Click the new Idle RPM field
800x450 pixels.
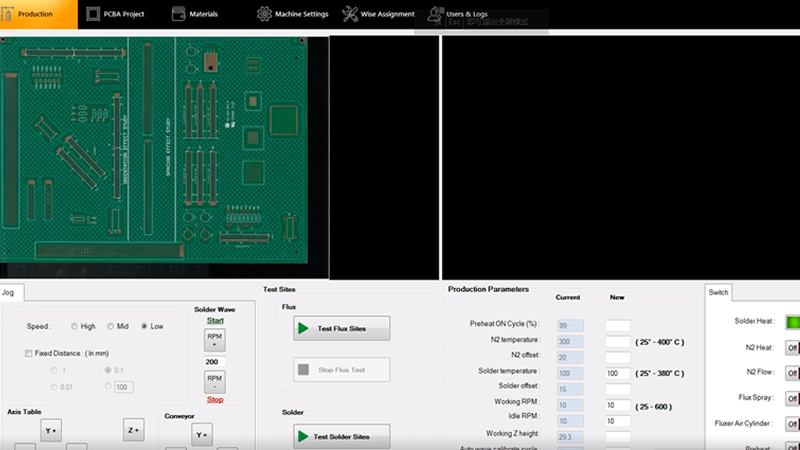click(617, 421)
